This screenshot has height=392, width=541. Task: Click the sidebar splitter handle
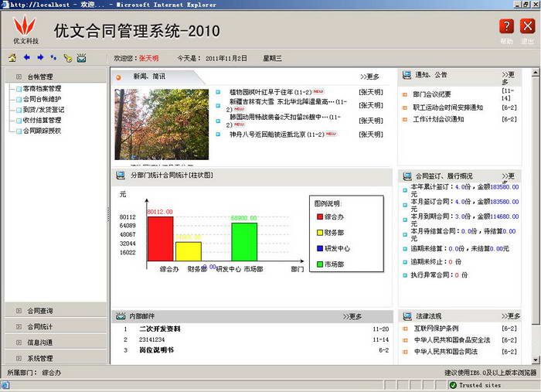[108, 215]
